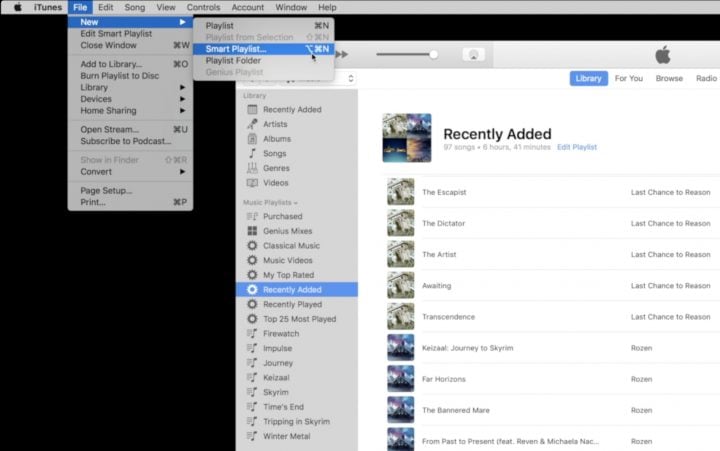Open the New submenu arrow
Image resolution: width=720 pixels, height=451 pixels.
(182, 22)
